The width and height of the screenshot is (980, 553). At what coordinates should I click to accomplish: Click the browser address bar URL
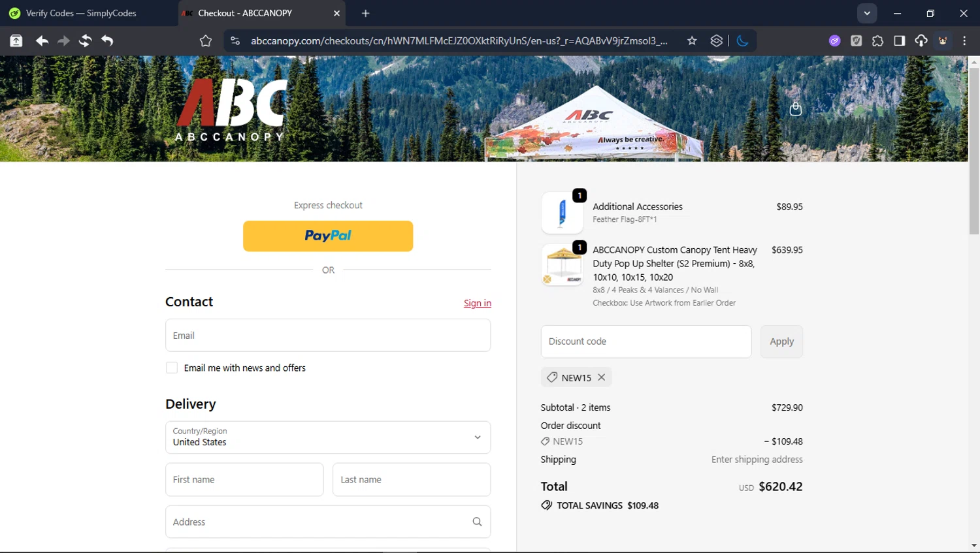point(459,40)
